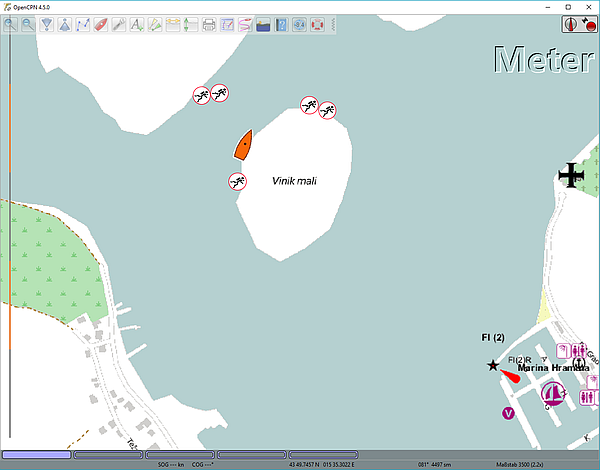Drop a Man Overboard lifebuoy marker
Image resolution: width=600 pixels, height=470 pixels.
[317, 25]
